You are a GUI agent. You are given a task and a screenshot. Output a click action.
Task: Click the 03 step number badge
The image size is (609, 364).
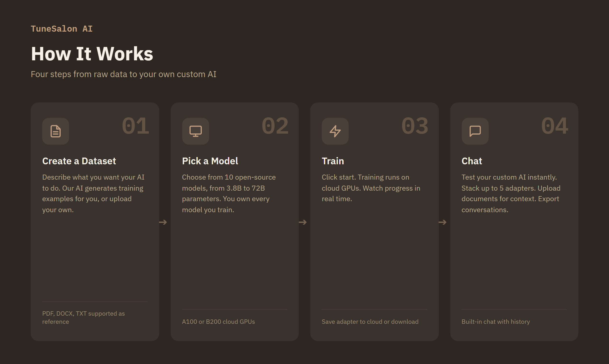(415, 126)
